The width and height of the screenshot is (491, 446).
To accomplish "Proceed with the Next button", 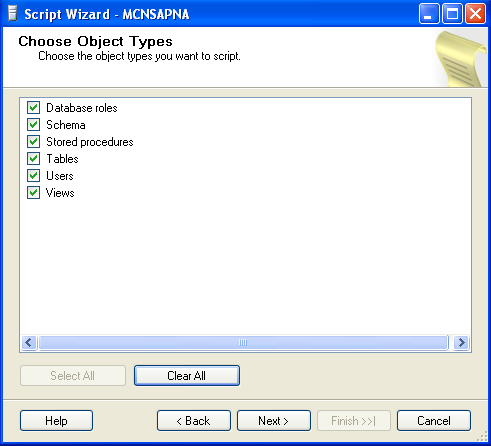I will click(274, 421).
